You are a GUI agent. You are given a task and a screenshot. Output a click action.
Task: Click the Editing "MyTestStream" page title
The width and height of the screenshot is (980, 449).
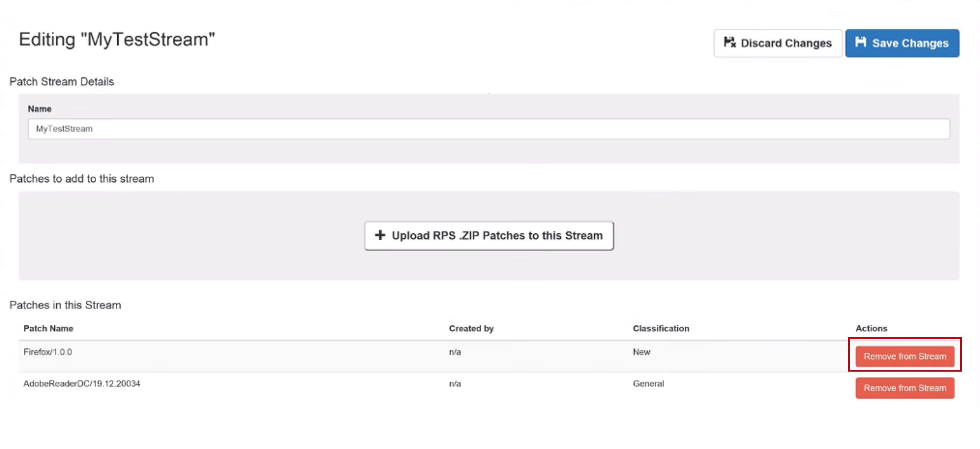pos(117,40)
